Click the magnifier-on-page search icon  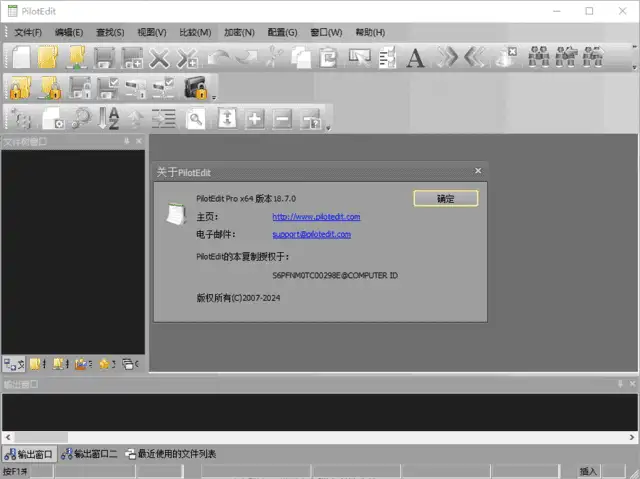point(196,119)
